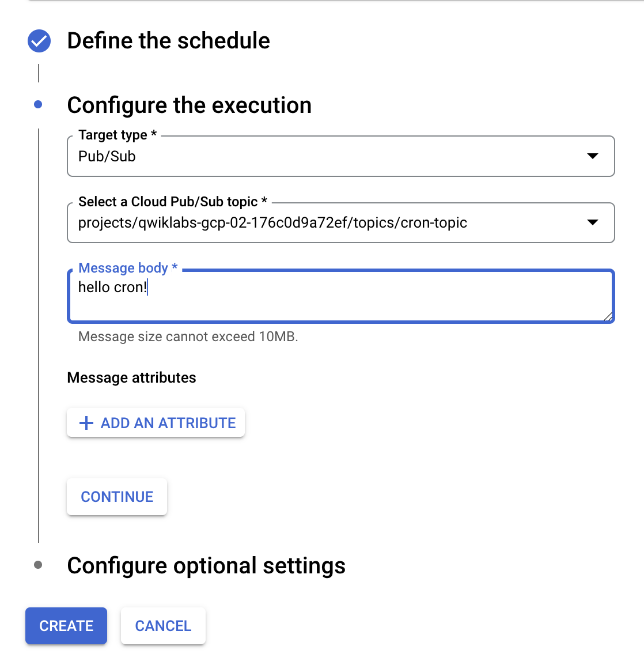Click the Configure the execution step bullet
Screen dimensions: 644x665
(38, 104)
